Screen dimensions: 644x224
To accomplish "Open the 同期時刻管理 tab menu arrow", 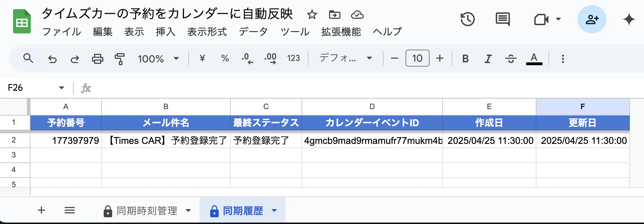I will (188, 211).
